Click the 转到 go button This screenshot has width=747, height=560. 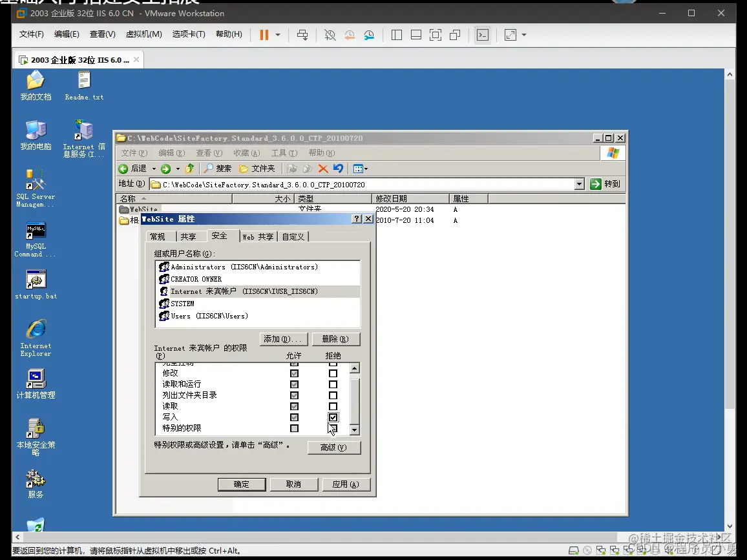click(x=605, y=184)
